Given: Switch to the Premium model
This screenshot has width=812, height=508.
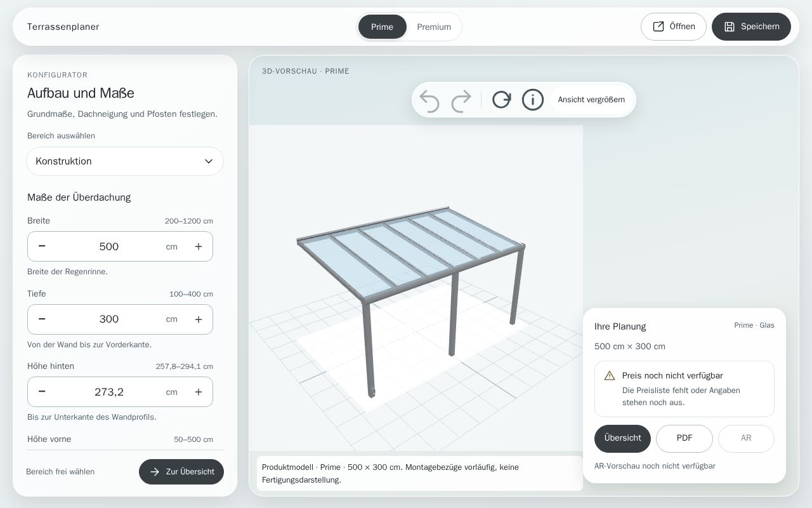Looking at the screenshot, I should point(434,27).
